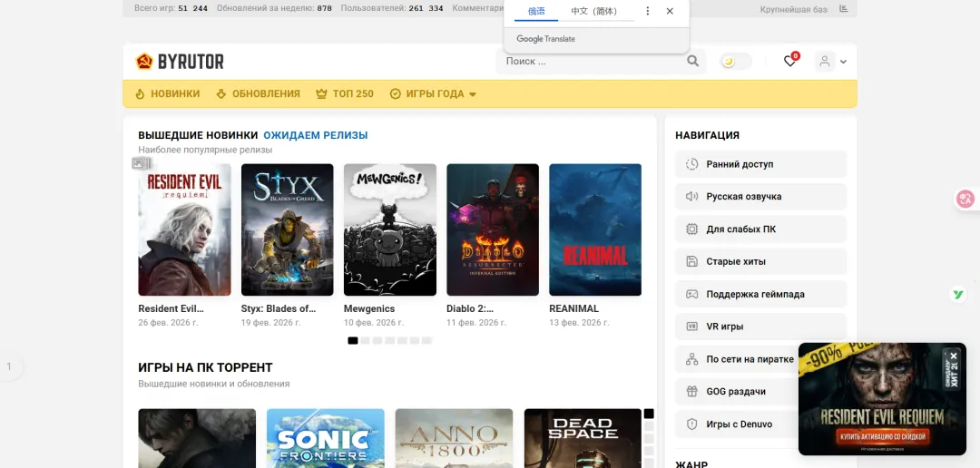Select the Russian tab in Google Translate
Screen dimensions: 980x468
pyautogui.click(x=536, y=11)
